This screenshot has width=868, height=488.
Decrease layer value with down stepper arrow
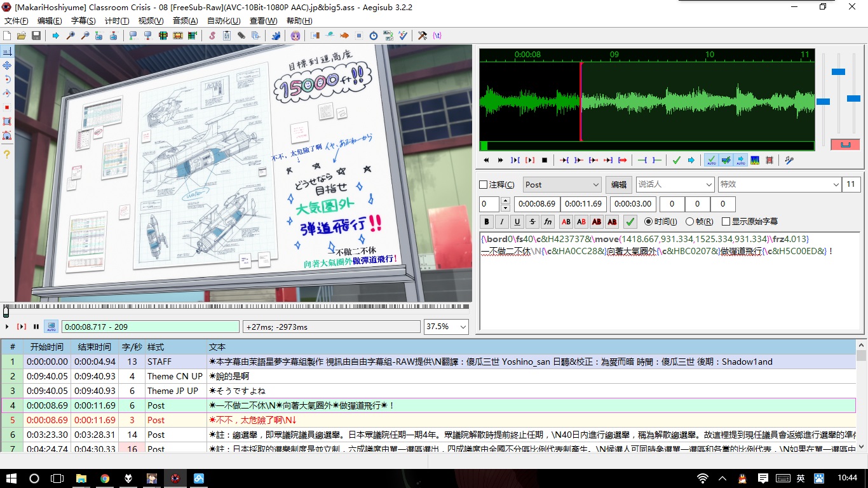pyautogui.click(x=506, y=208)
